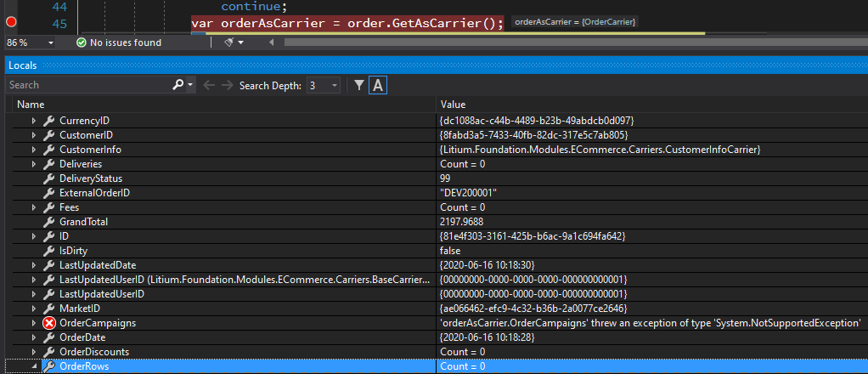
Task: Click the NotSupportedException value text
Action: point(651,323)
